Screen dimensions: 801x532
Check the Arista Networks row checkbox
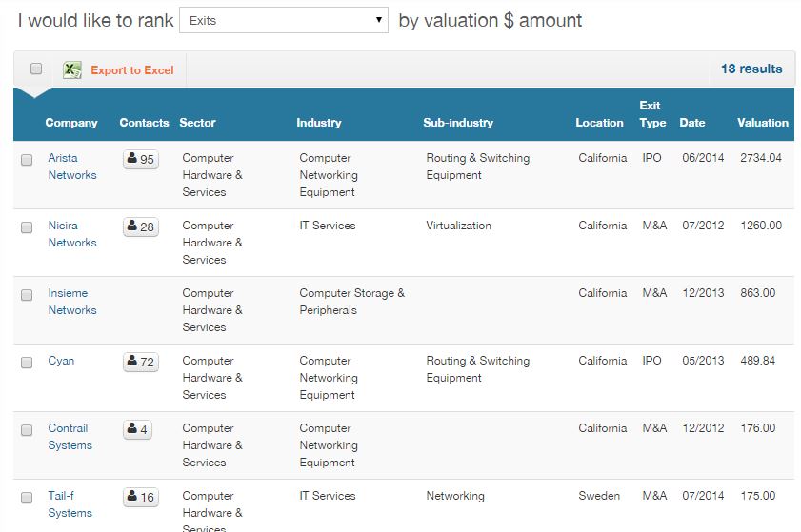[27, 160]
